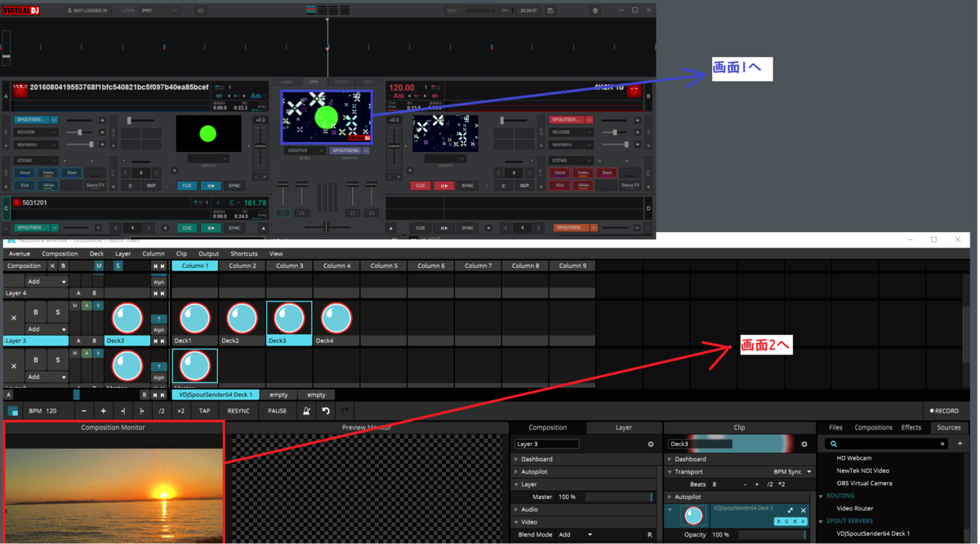980x544 pixels.
Task: Click the redo arrow in Resolume toolbar
Action: [x=345, y=411]
